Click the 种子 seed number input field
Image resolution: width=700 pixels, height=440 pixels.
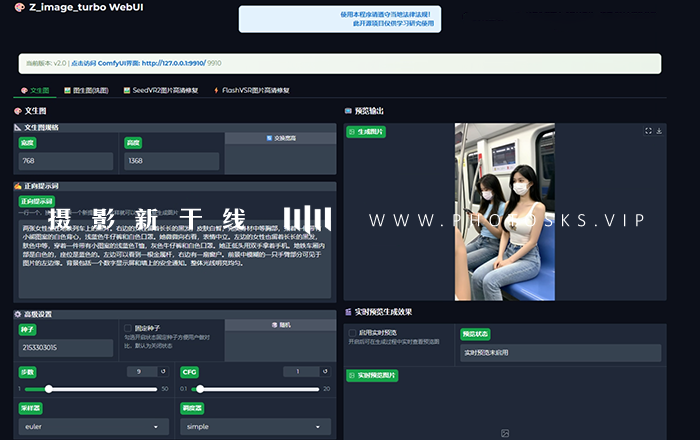coord(66,348)
